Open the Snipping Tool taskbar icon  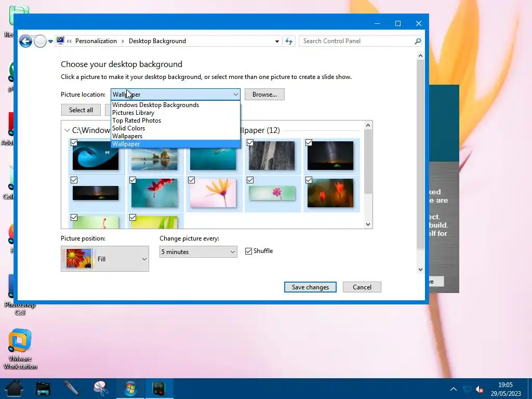[101, 389]
